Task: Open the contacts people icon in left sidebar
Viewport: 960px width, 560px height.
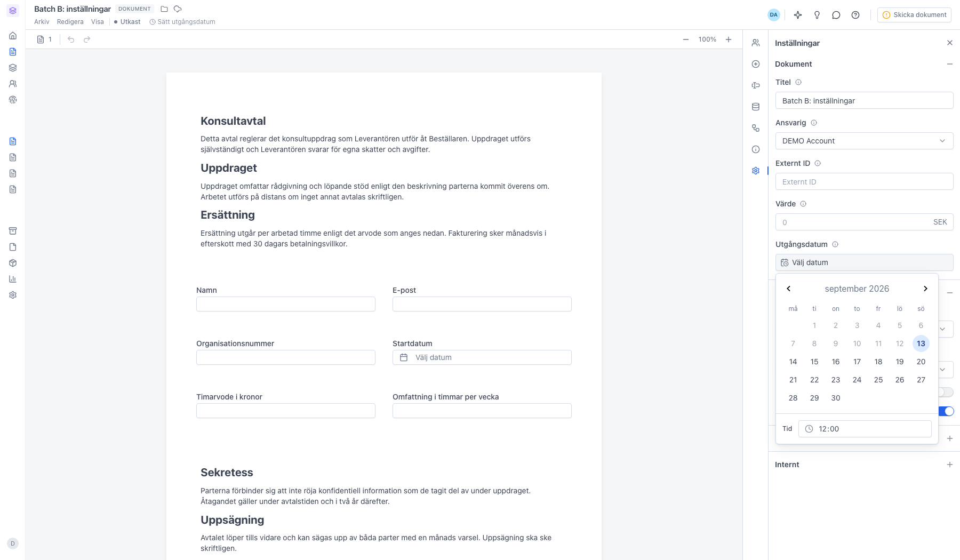Action: pos(13,84)
